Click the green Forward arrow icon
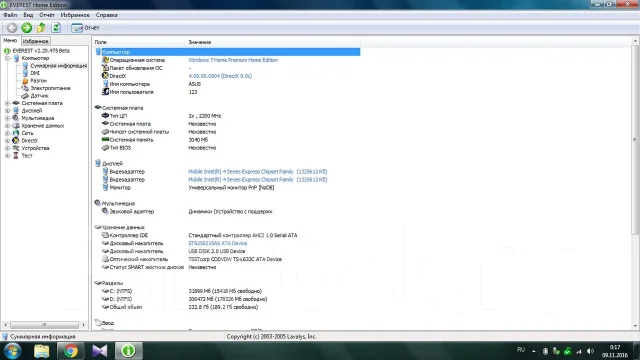The width and height of the screenshot is (640, 360). click(x=27, y=28)
